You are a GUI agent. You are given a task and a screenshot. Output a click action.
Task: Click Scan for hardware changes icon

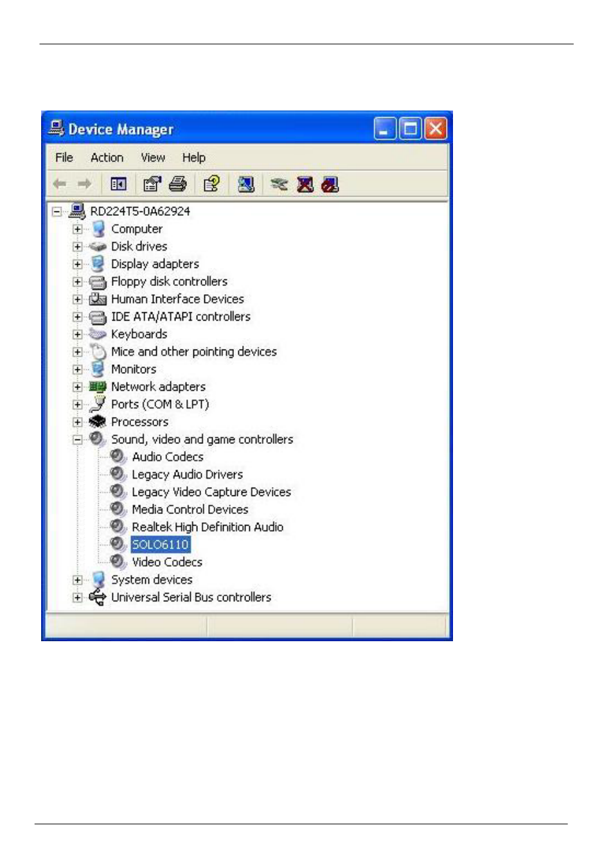[245, 184]
